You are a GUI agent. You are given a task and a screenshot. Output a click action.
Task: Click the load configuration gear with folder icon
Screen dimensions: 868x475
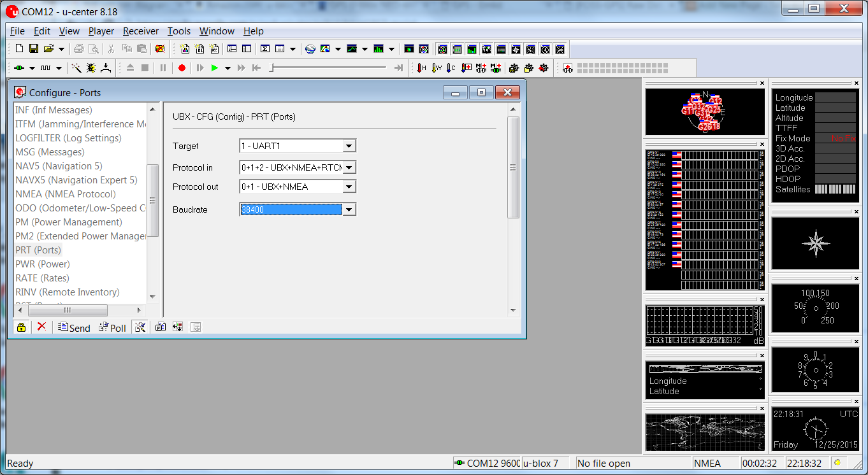(x=528, y=67)
